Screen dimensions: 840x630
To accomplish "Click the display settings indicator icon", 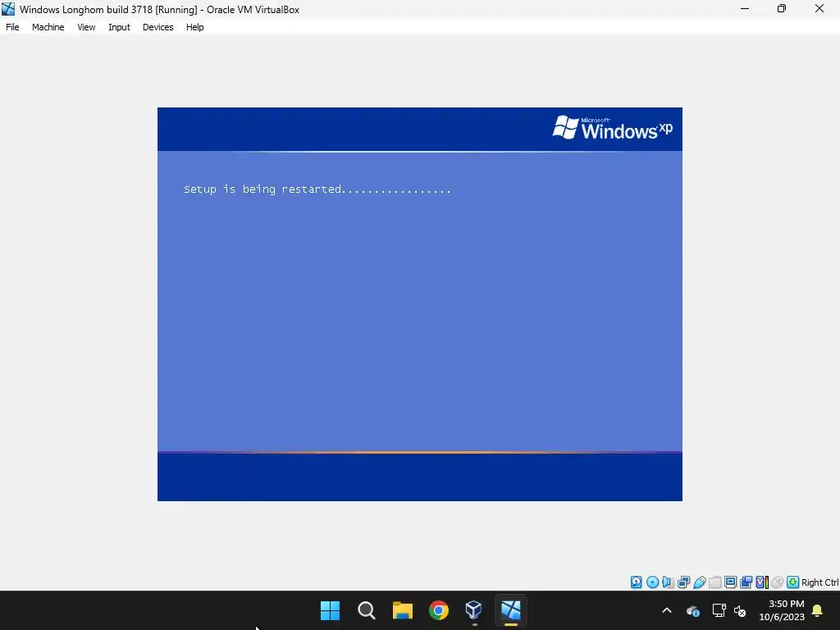I will pyautogui.click(x=730, y=582).
